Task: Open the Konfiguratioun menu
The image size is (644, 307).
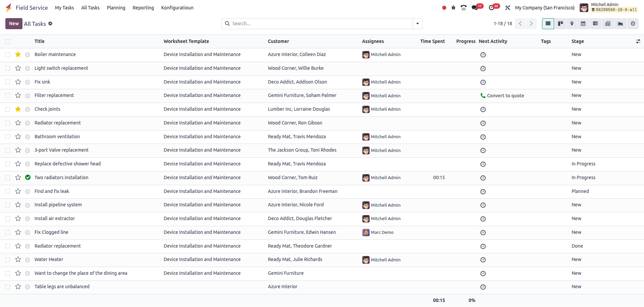Action: click(177, 8)
